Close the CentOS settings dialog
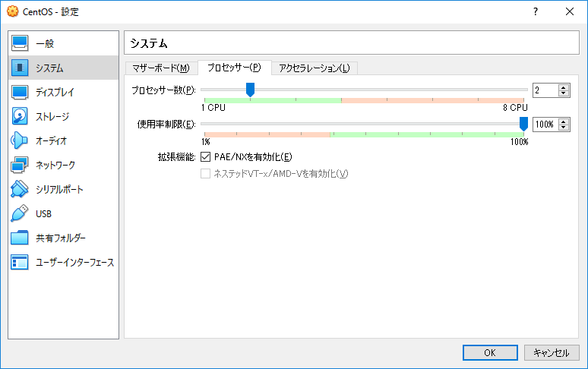Viewport: 588px width, 369px height. tap(570, 11)
